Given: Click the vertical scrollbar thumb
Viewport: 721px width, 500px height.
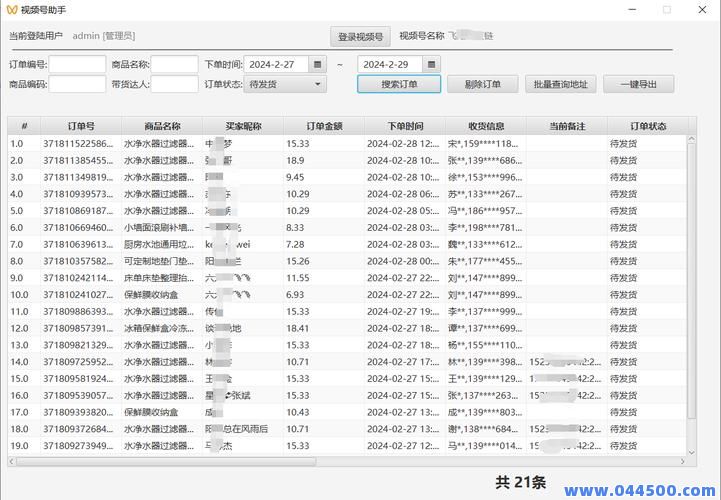Looking at the screenshot, I should (x=691, y=281).
